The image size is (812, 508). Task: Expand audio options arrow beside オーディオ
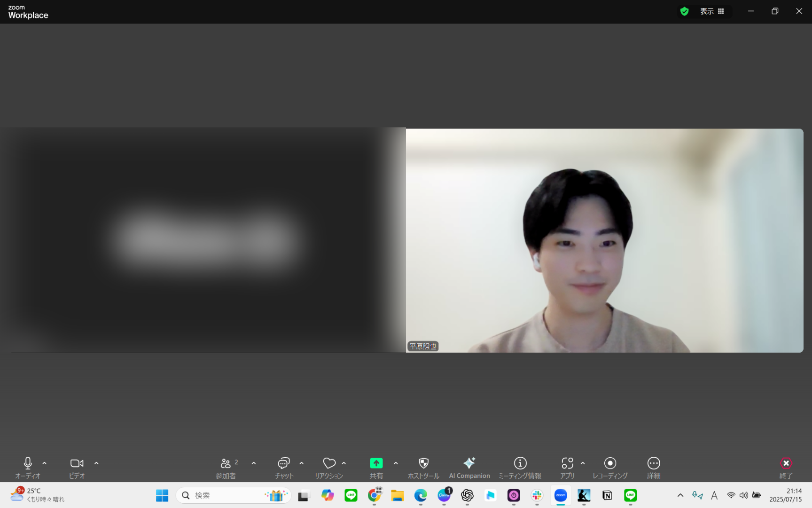click(45, 463)
